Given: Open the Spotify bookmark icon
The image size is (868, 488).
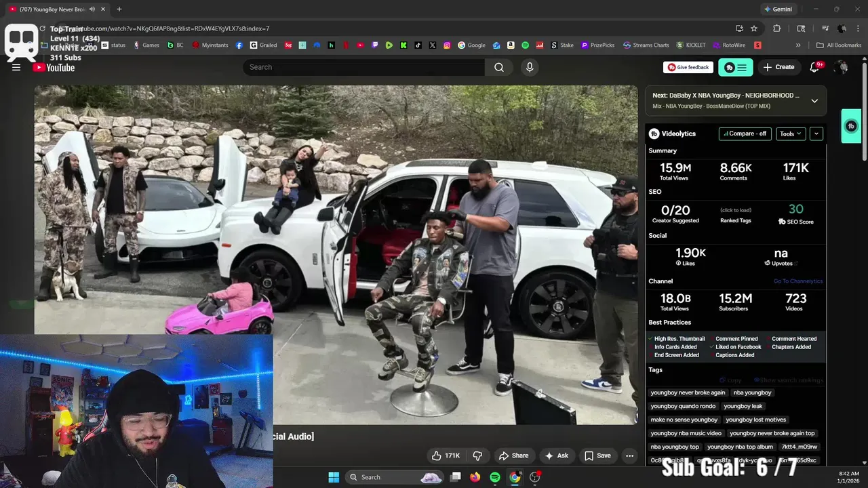Looking at the screenshot, I should click(526, 45).
